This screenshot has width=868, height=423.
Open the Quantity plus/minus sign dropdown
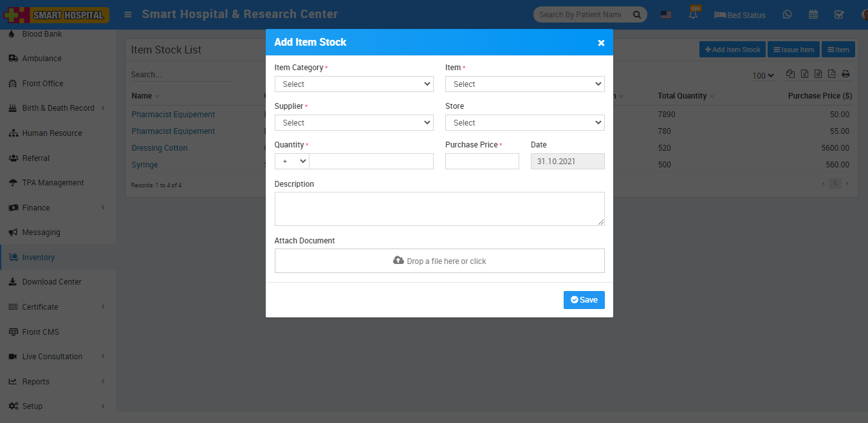pos(292,162)
